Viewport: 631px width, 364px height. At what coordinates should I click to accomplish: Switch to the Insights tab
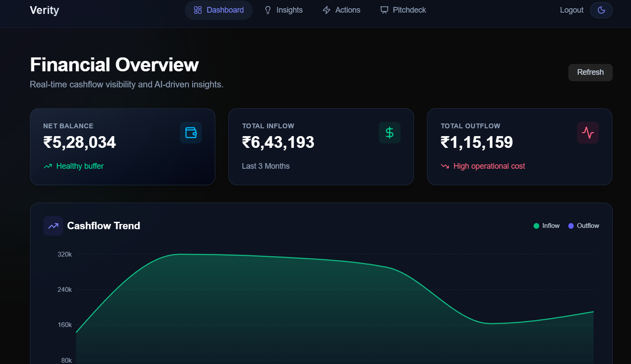tap(289, 10)
